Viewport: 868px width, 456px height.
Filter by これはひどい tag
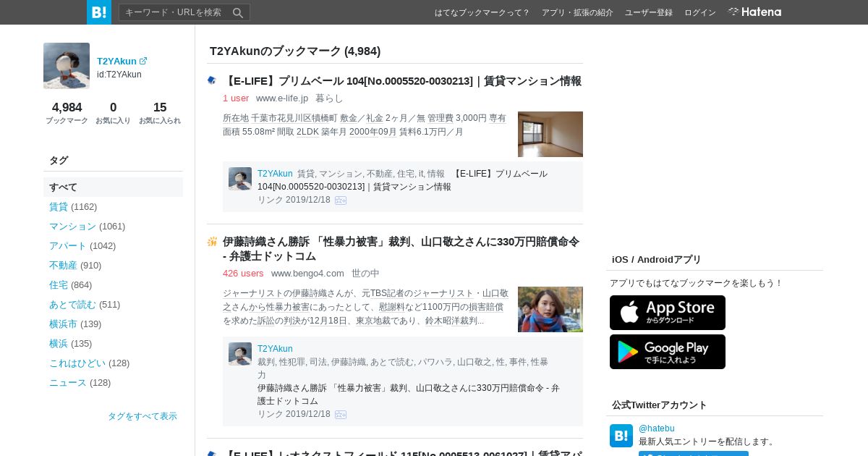click(x=77, y=363)
